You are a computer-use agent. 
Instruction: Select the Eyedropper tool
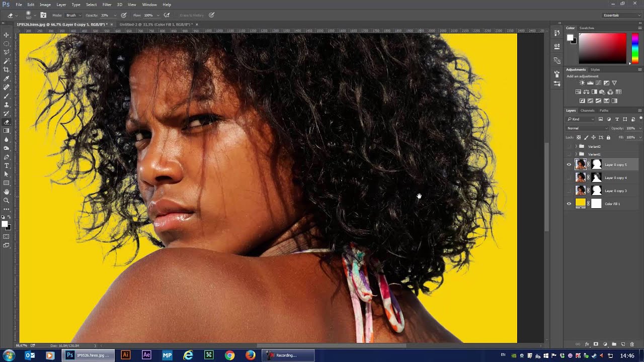point(7,78)
